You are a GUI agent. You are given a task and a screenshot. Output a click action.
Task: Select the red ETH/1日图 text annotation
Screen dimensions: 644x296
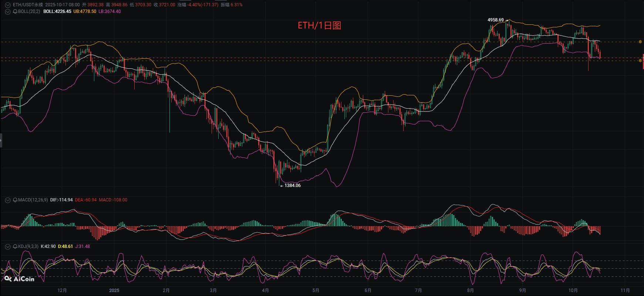tap(319, 25)
